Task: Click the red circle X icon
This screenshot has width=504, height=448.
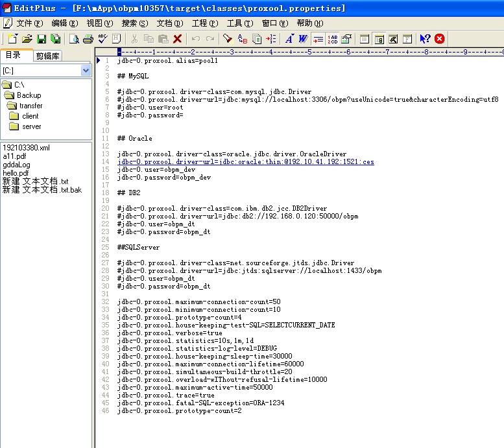Action: pos(439,39)
